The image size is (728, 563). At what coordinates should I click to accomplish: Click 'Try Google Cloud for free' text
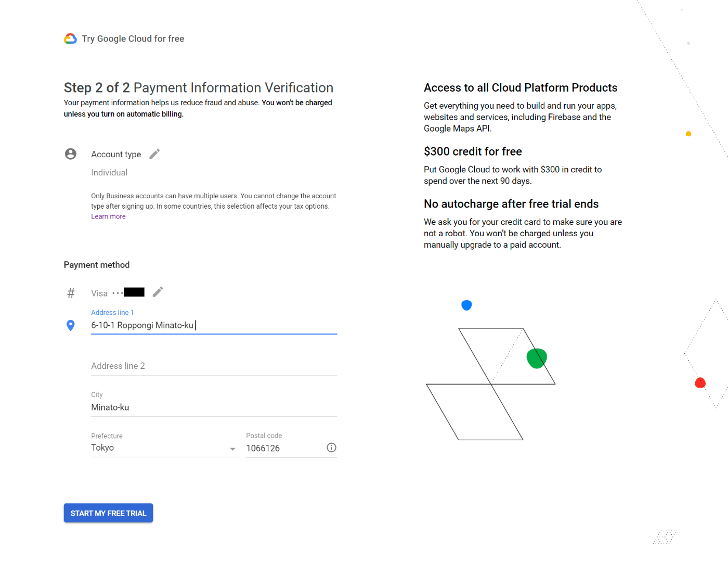133,39
